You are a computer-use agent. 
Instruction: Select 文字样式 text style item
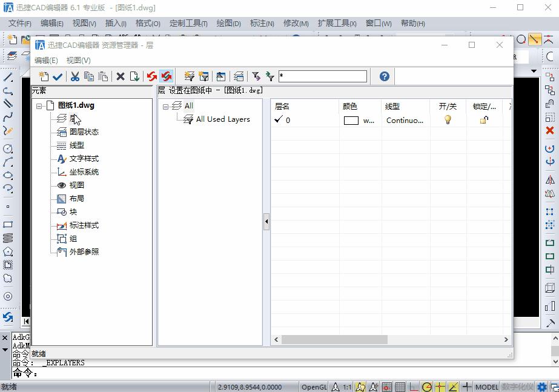84,159
